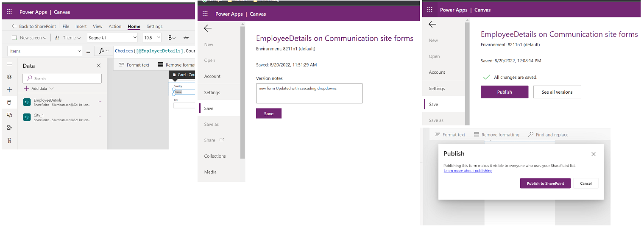The width and height of the screenshot is (644, 228).
Task: Click the purple Save button
Action: click(x=269, y=114)
